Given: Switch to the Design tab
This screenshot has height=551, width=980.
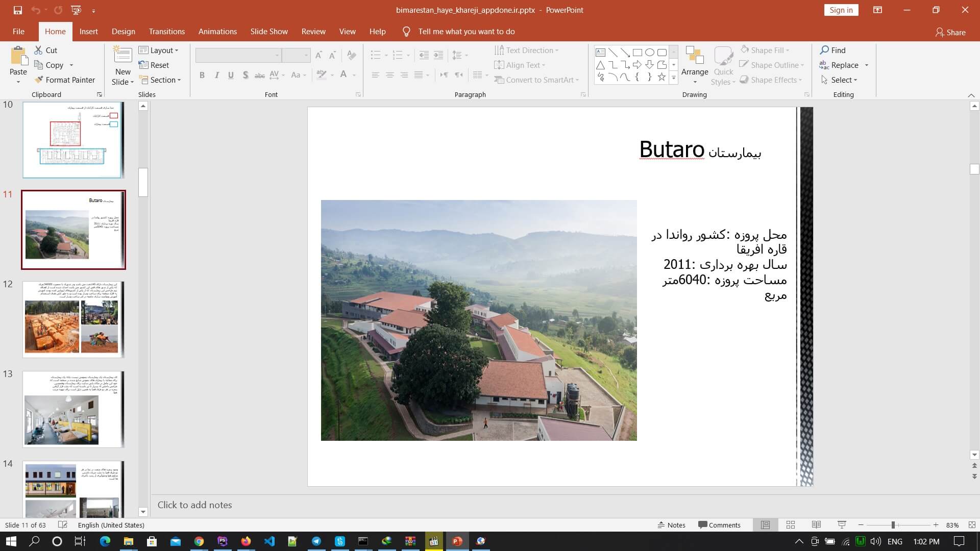Looking at the screenshot, I should pyautogui.click(x=124, y=31).
